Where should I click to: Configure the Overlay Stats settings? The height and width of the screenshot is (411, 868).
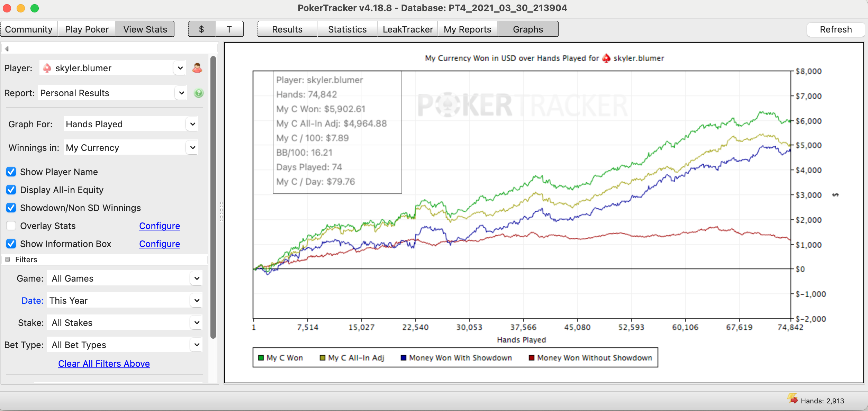160,226
